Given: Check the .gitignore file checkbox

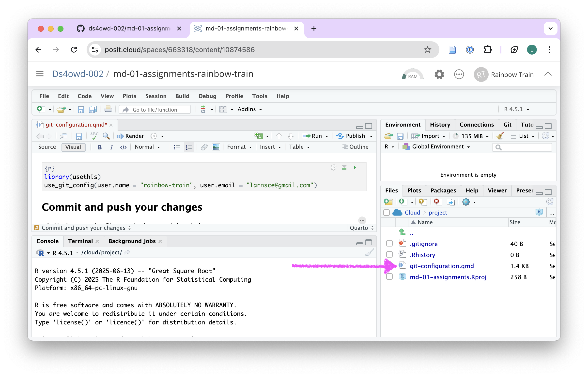Looking at the screenshot, I should coord(389,244).
